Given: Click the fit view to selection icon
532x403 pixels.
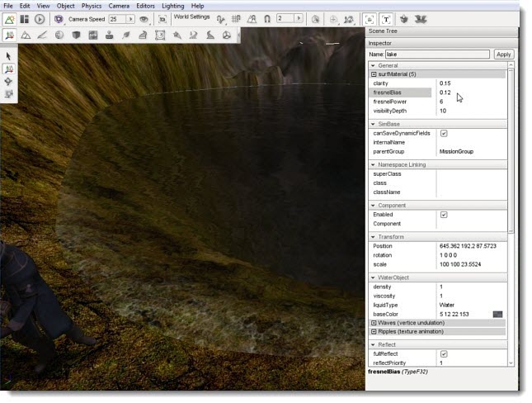Looking at the screenshot, I should (x=162, y=19).
